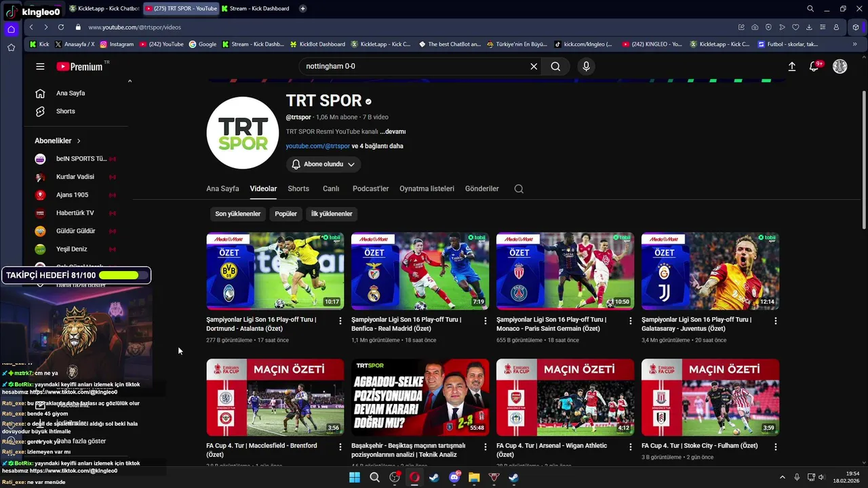
Task: Open the YouTube account avatar menu
Action: 840,66
